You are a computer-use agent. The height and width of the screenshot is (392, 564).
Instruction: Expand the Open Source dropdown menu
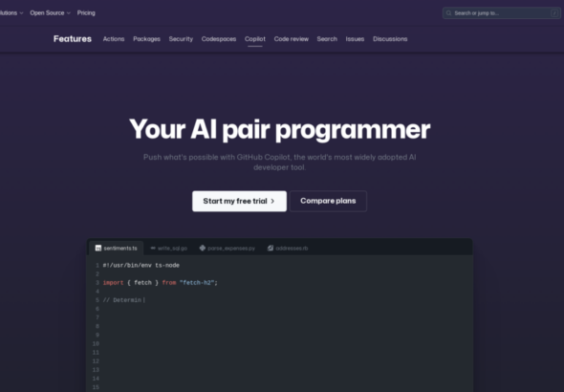(x=50, y=13)
